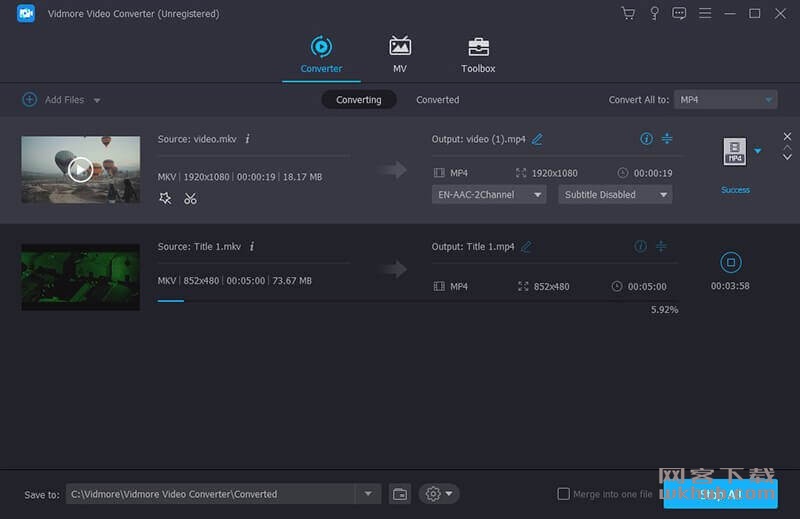
Task: Open compress settings for Title 1.mp4
Action: [661, 246]
